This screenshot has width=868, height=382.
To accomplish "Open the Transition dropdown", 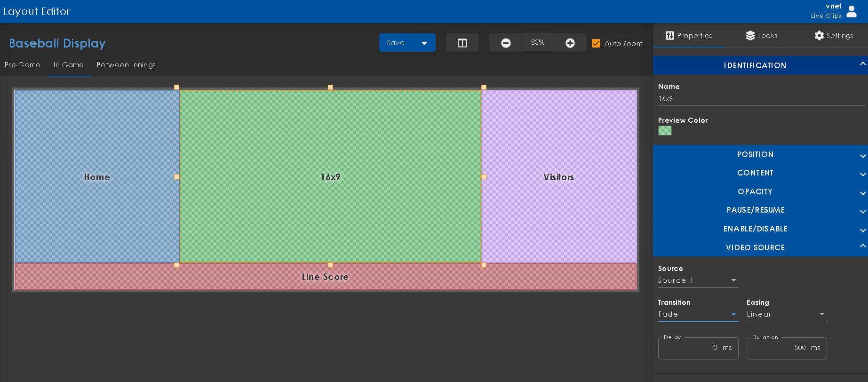I will (x=698, y=314).
